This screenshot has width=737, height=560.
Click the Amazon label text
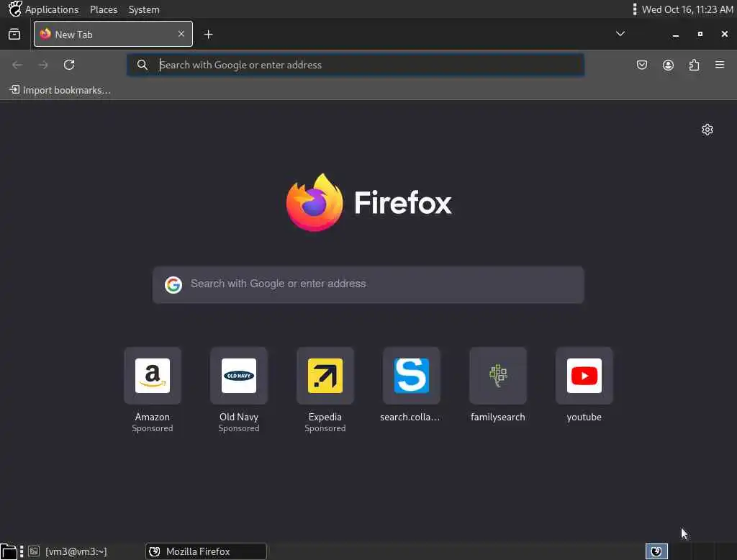[x=153, y=417]
